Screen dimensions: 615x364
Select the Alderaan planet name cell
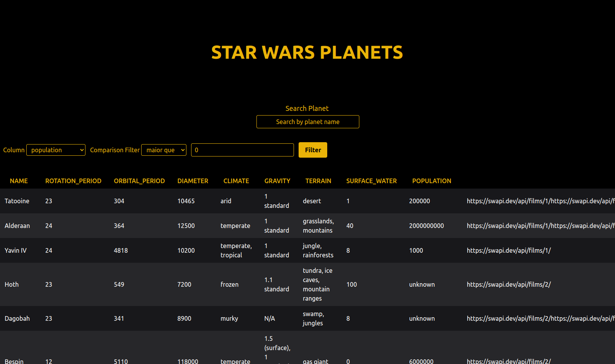(x=17, y=226)
